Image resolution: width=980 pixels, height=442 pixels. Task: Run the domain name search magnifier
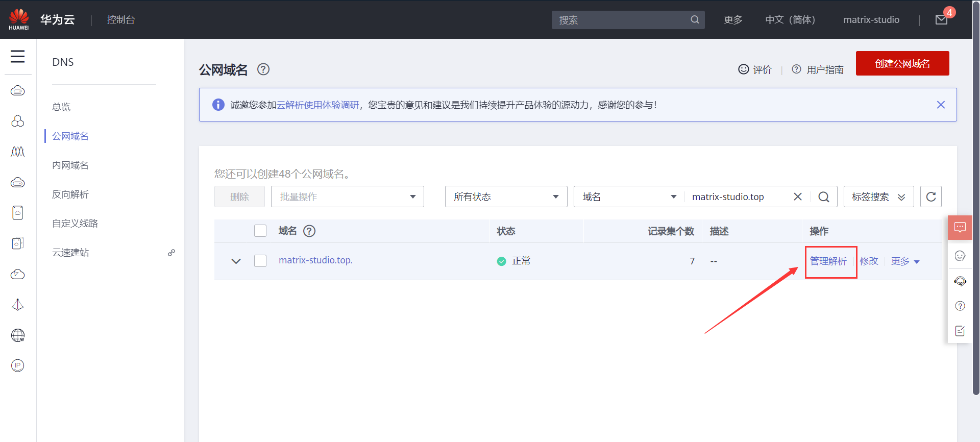click(824, 197)
